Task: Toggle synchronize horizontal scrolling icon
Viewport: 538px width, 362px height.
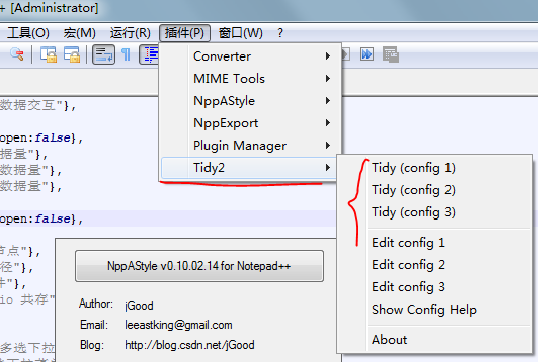Action: (x=72, y=55)
